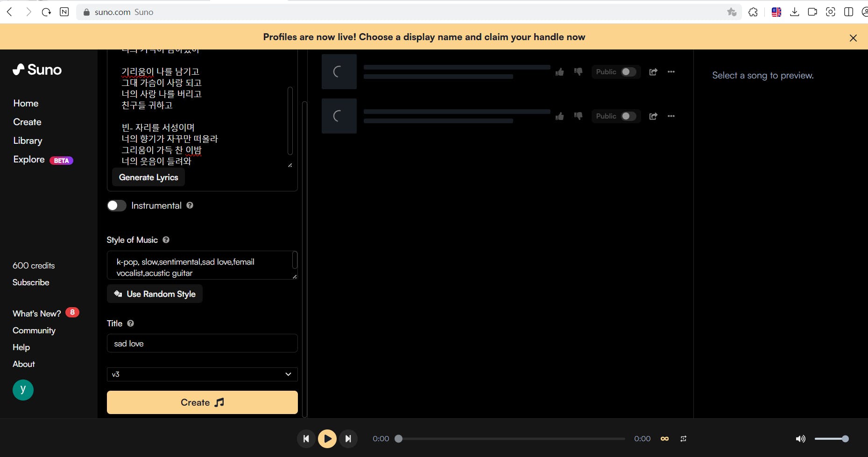The height and width of the screenshot is (457, 868).
Task: Click the Style of Music help icon
Action: pos(166,240)
